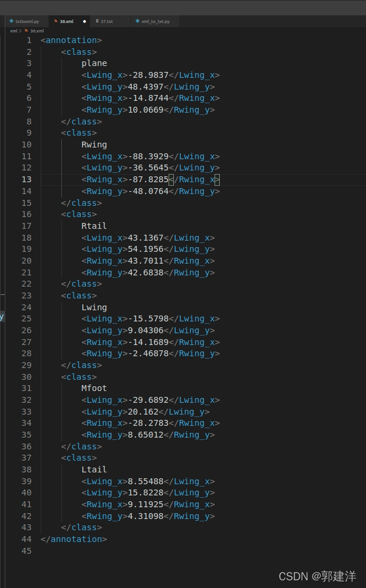Image resolution: width=366 pixels, height=588 pixels.
Task: Click the XML icon in the breadcrumb
Action: click(x=26, y=31)
